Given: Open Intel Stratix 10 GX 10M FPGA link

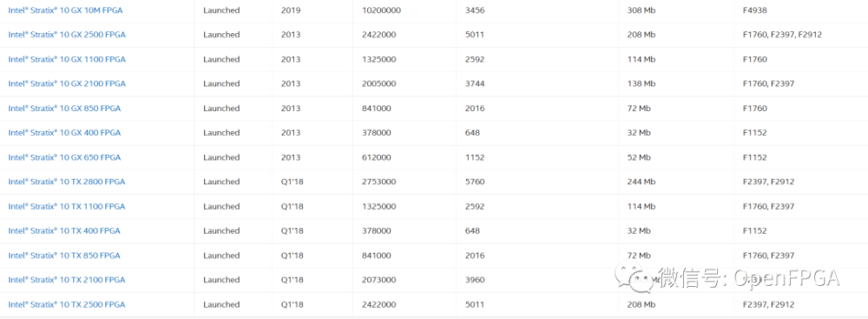Looking at the screenshot, I should pos(67,10).
